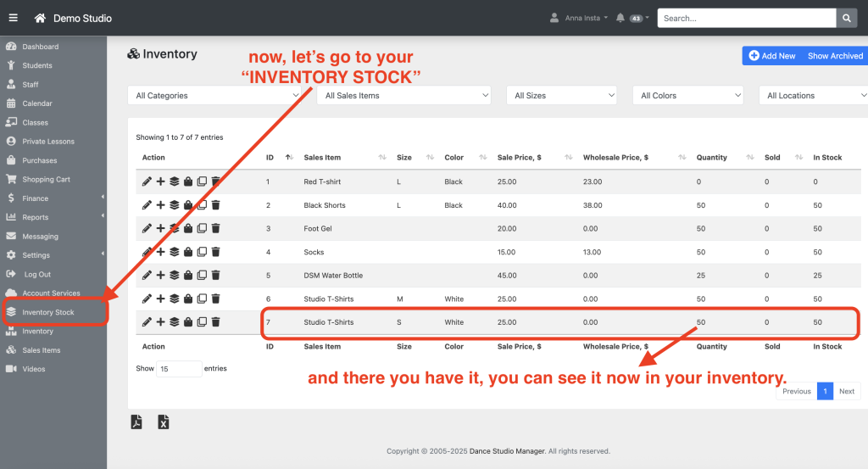Sort by the Sale Price column

click(534, 157)
